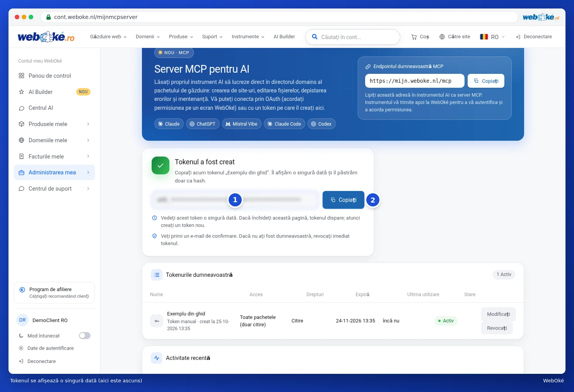This screenshot has height=392, width=574.
Task: Click the Panou de control grid icon
Action: (x=22, y=76)
